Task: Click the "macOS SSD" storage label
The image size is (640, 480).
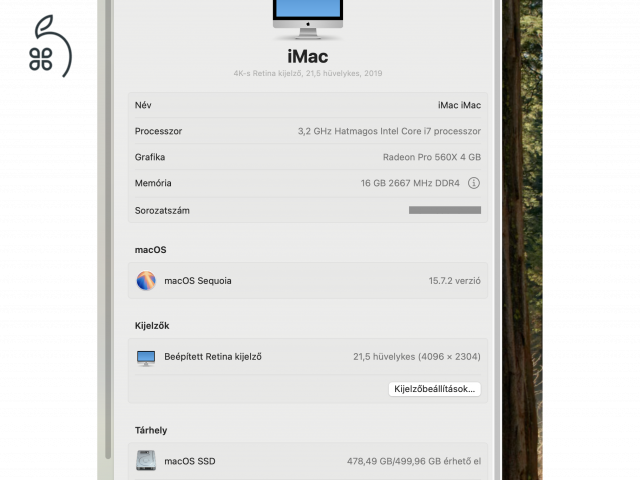Action: click(x=190, y=461)
